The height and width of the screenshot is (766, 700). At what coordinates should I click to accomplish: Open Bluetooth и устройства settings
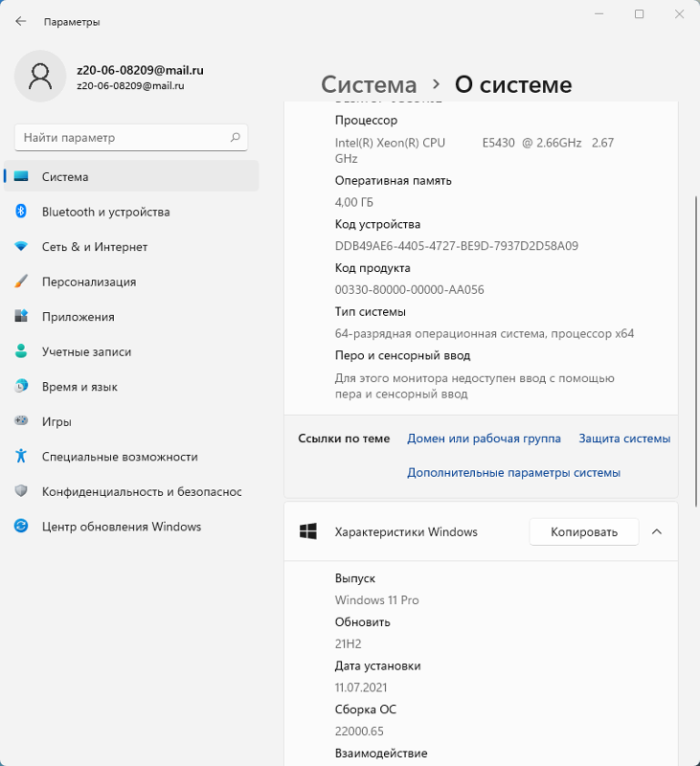[131, 212]
